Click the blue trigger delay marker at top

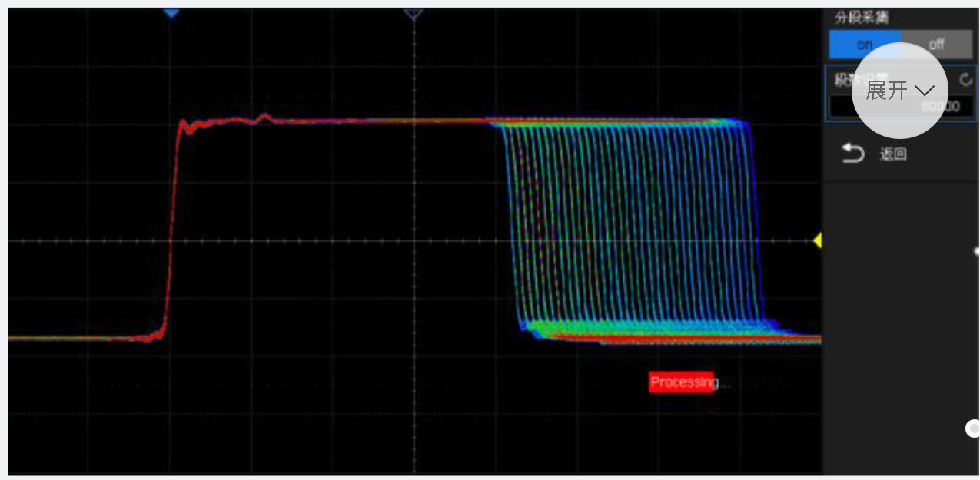(171, 13)
